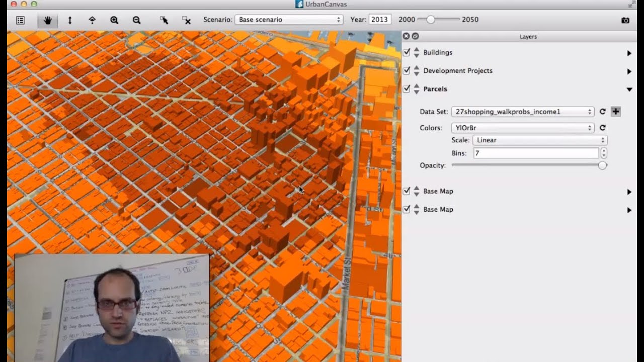Take a snapshot with the camera icon
The height and width of the screenshot is (362, 644).
pos(625,20)
